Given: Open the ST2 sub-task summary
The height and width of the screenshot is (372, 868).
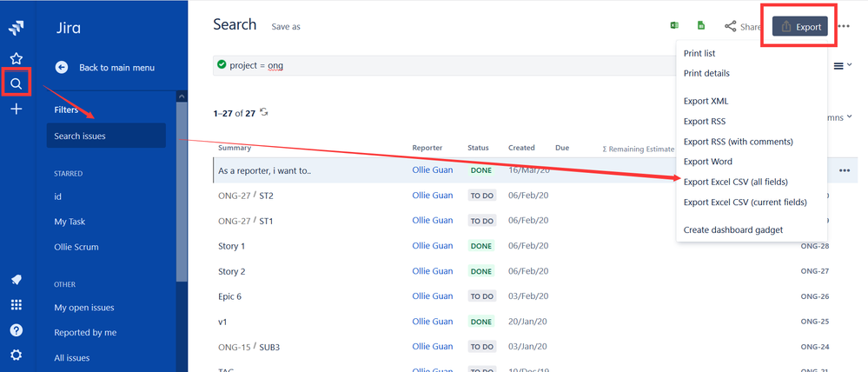Looking at the screenshot, I should click(x=266, y=196).
